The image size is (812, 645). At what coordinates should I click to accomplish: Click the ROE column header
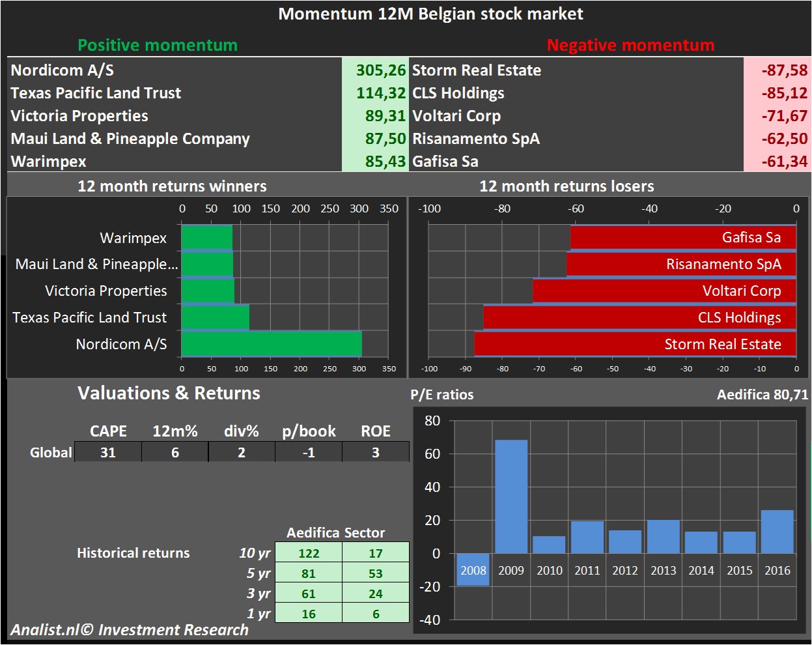376,431
